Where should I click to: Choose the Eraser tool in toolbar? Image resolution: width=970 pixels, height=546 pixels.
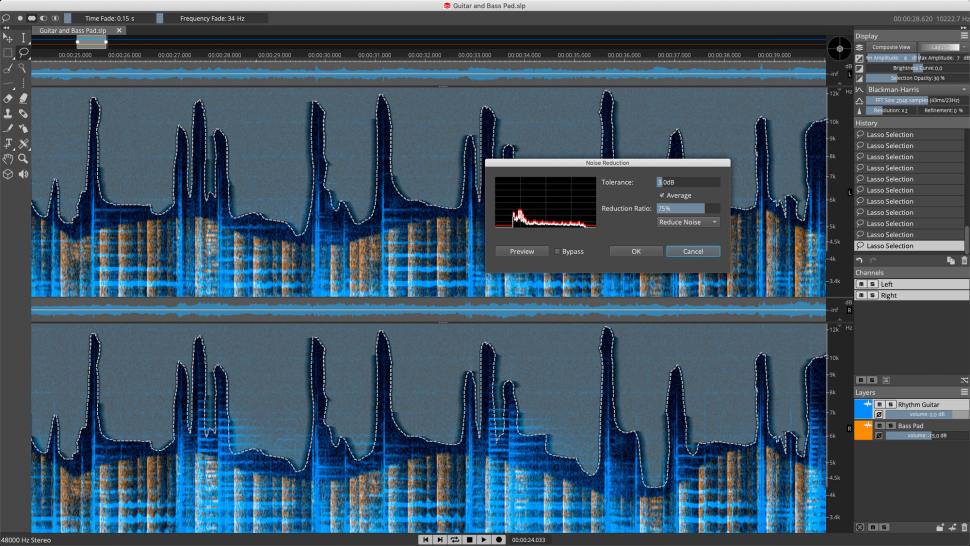point(8,98)
